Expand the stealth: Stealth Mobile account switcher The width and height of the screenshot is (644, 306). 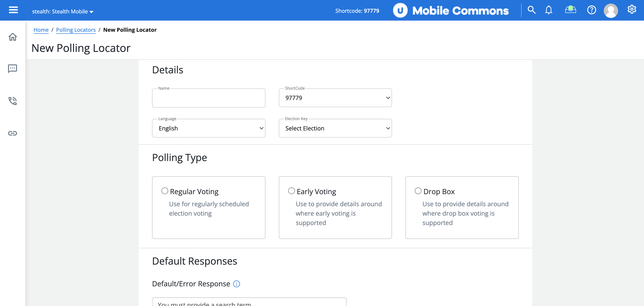(x=63, y=11)
